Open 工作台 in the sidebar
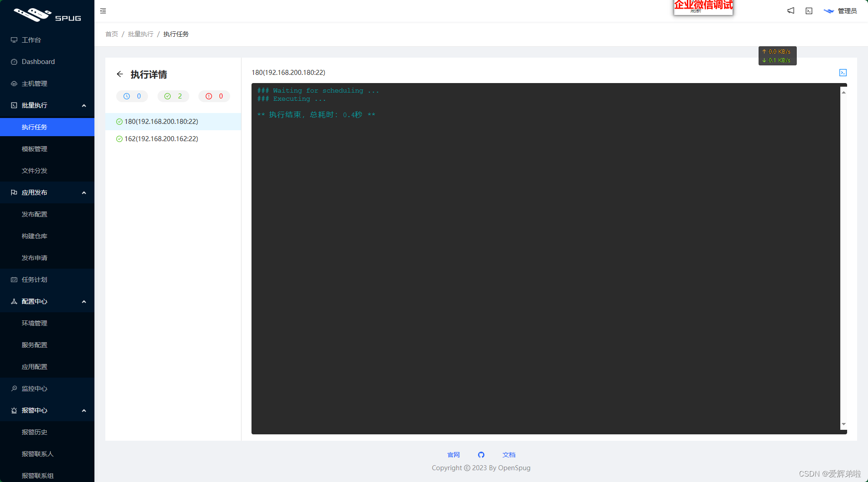Screen dimensions: 868x482 pos(47,40)
